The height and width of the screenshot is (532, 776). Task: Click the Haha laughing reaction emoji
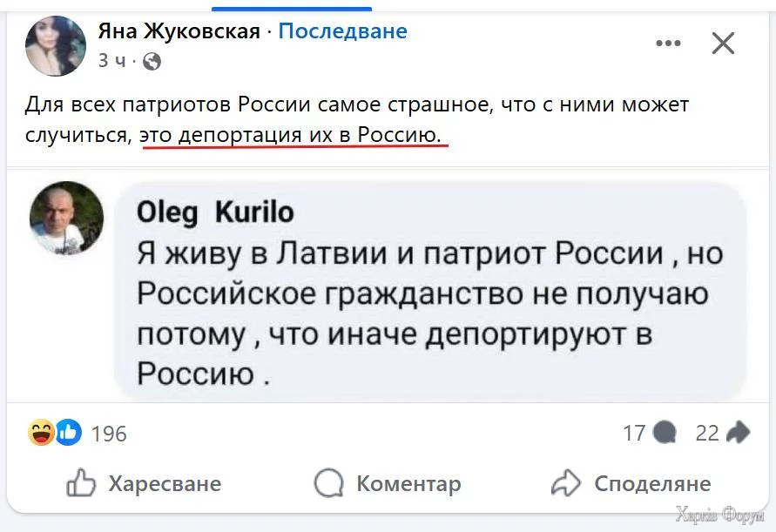[x=41, y=432]
